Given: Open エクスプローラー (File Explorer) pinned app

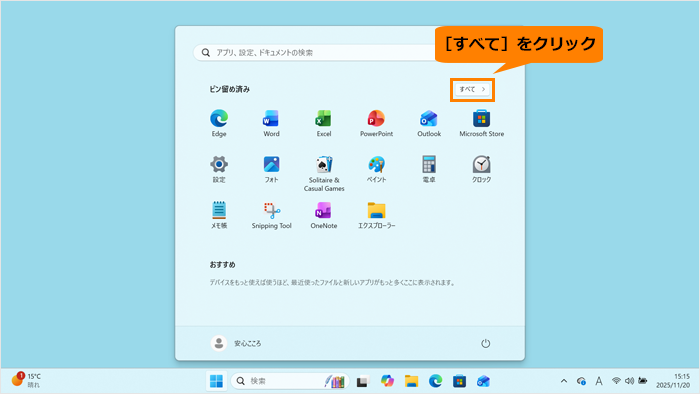Looking at the screenshot, I should point(376,215).
